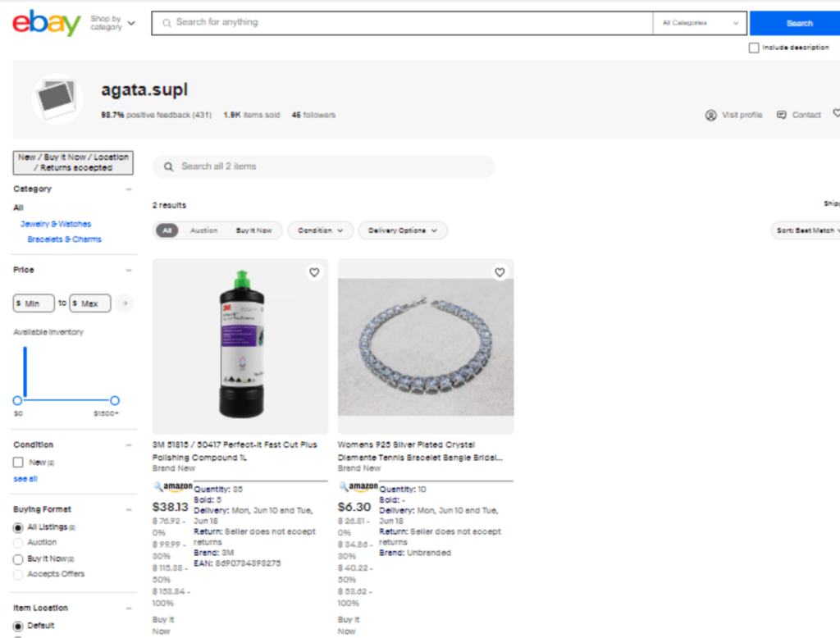Open Bracelets & Charms category link

tap(64, 239)
